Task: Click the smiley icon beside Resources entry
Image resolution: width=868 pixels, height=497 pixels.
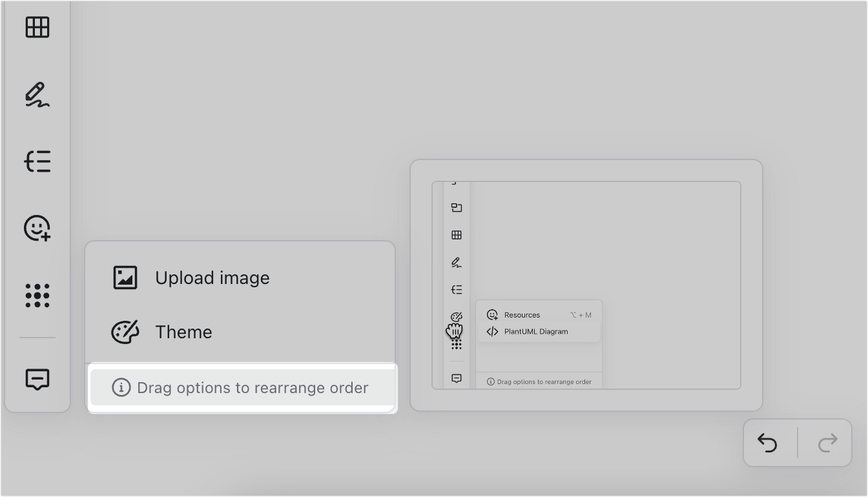Action: click(x=491, y=314)
